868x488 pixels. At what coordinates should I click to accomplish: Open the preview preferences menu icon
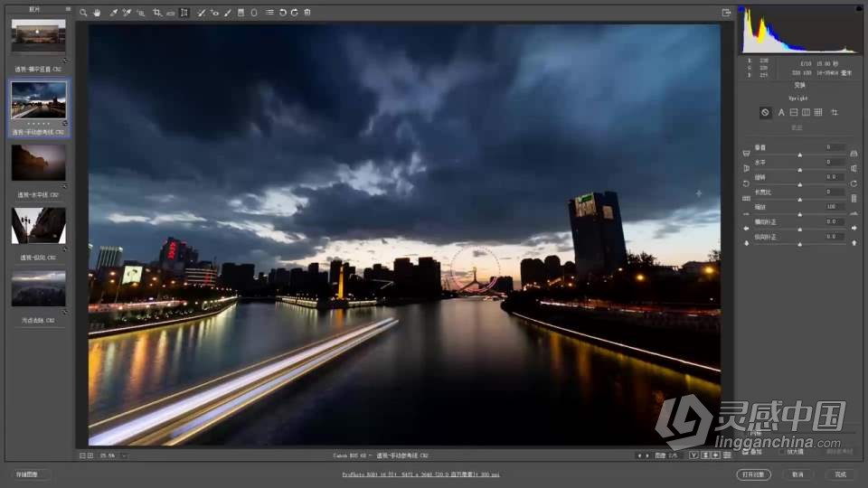point(727,455)
